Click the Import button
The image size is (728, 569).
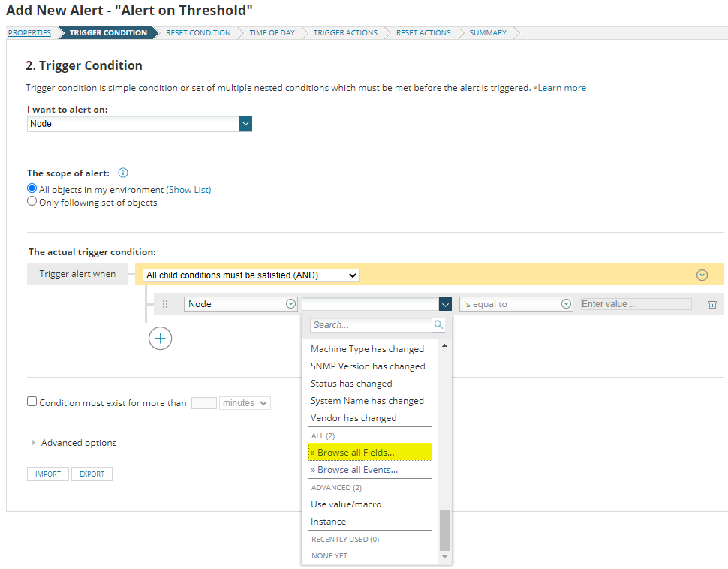pos(48,474)
